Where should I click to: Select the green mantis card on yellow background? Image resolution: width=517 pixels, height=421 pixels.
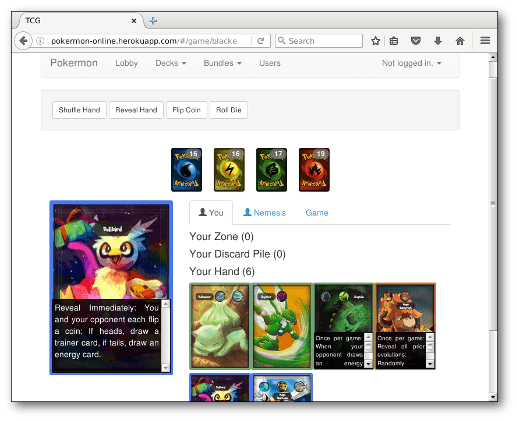click(x=282, y=326)
